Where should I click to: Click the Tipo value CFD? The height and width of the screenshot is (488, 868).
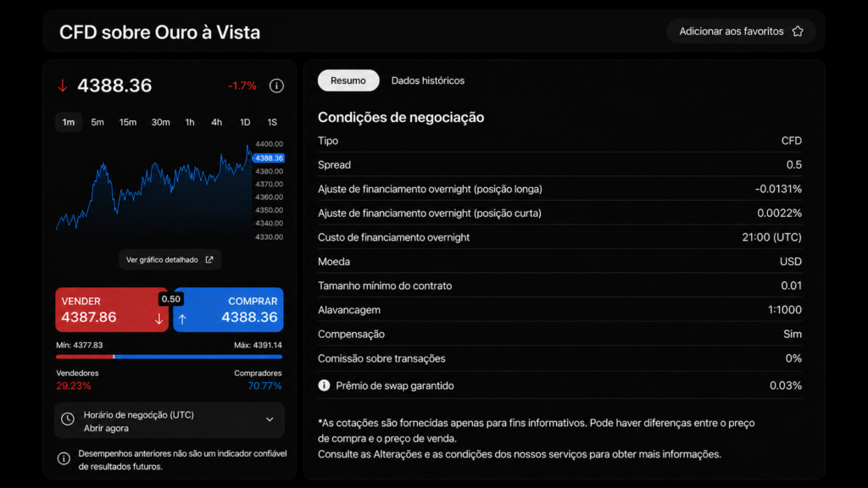[x=792, y=141]
